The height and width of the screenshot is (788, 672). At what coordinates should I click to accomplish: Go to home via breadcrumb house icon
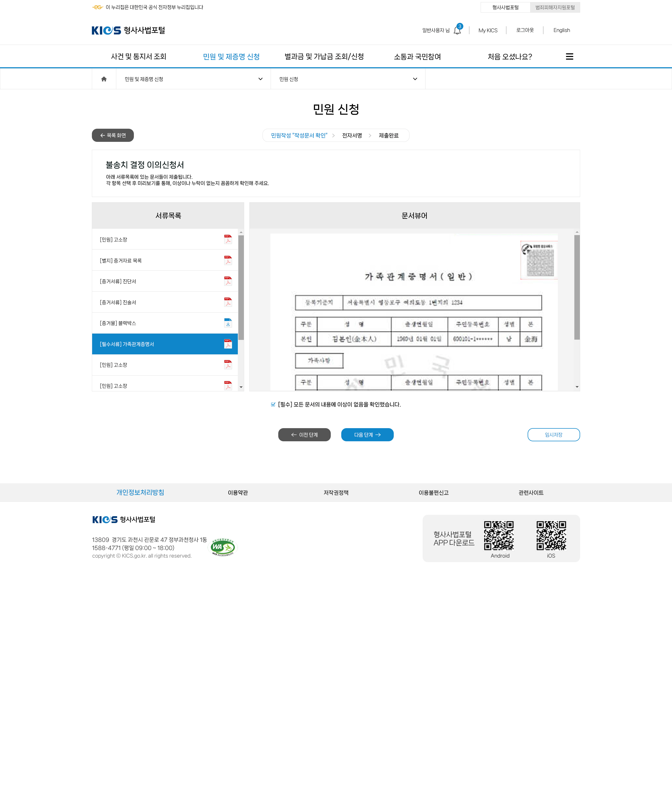click(104, 79)
